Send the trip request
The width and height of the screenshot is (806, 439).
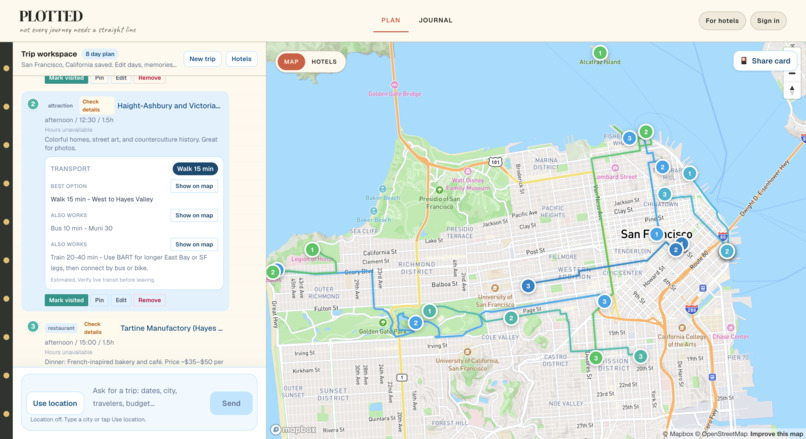(x=231, y=404)
